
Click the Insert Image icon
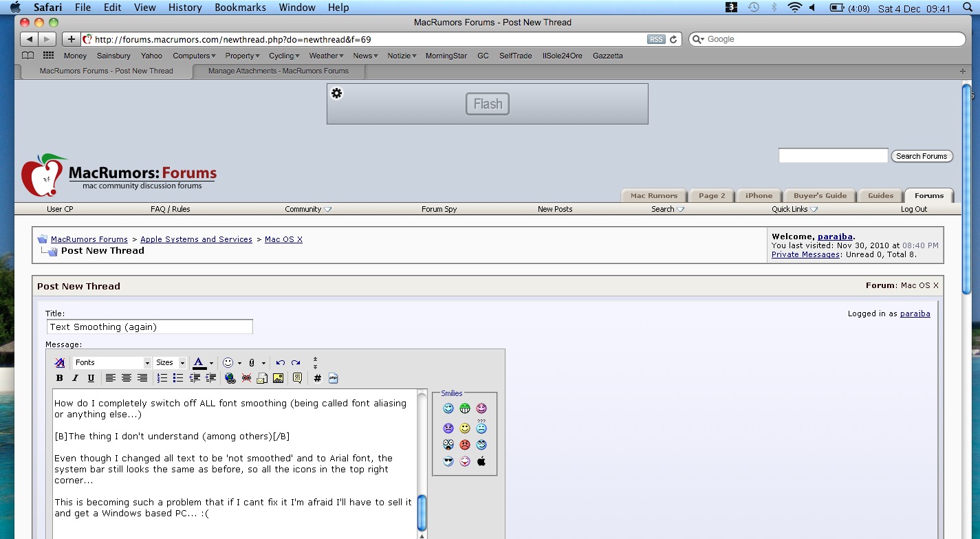click(278, 378)
